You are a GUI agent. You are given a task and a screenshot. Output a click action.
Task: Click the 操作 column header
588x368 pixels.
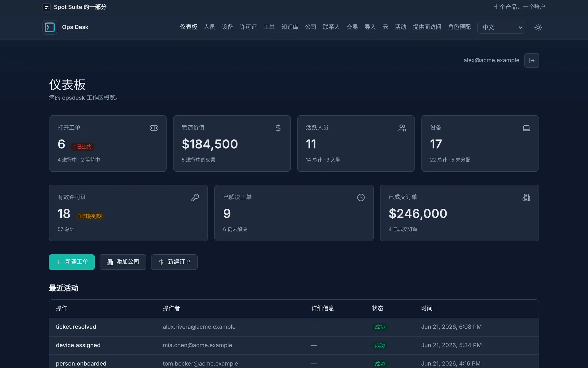point(62,308)
